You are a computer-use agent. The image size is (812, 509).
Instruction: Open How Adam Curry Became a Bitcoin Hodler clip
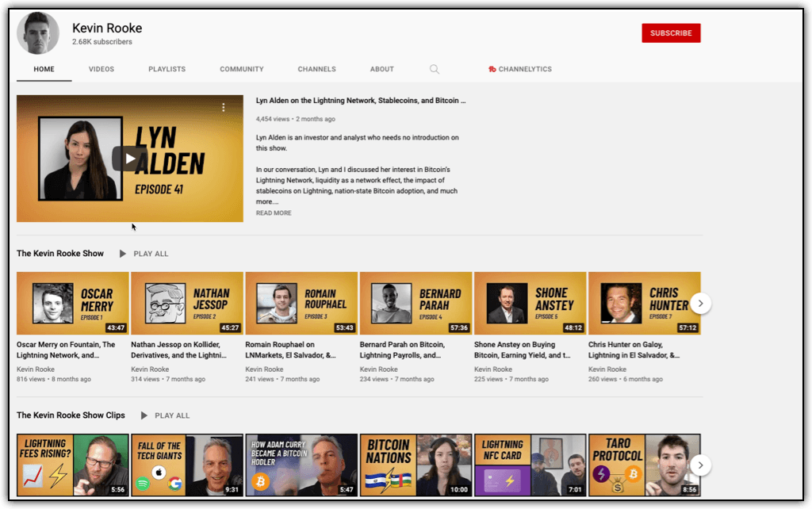click(301, 465)
